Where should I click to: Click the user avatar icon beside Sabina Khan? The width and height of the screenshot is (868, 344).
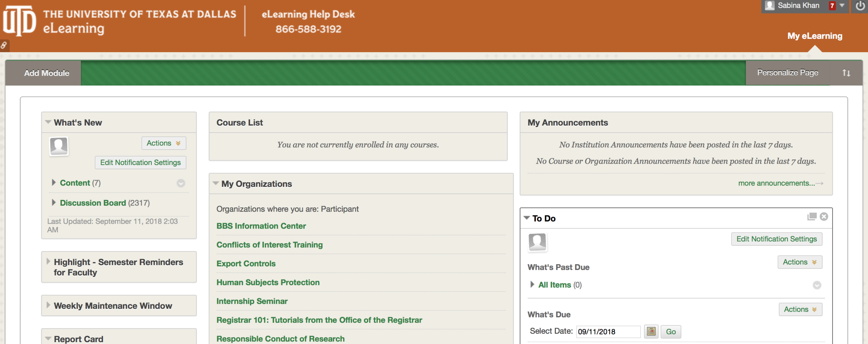pyautogui.click(x=769, y=6)
